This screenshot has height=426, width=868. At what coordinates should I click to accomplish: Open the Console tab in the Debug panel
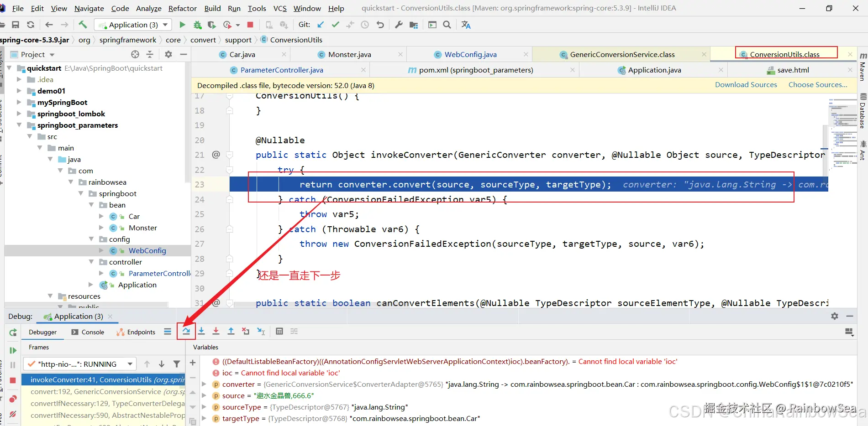(88, 332)
